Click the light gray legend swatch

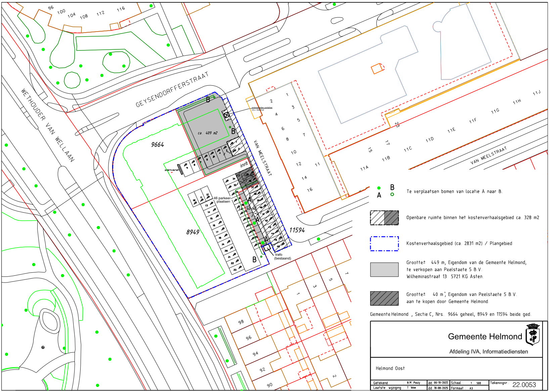tap(384, 269)
